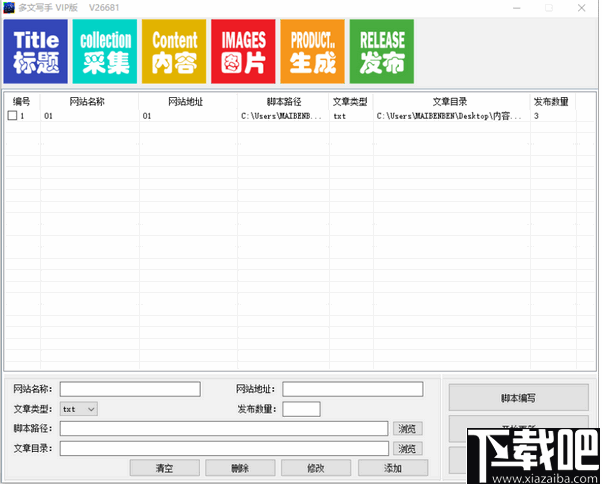Minimize the 多文写手 window
This screenshot has height=484, width=602.
click(x=517, y=8)
